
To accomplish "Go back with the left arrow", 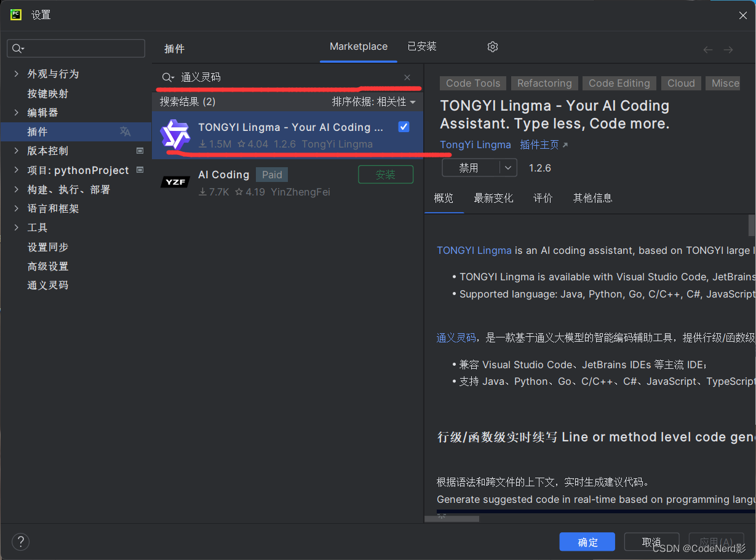I will pos(708,50).
